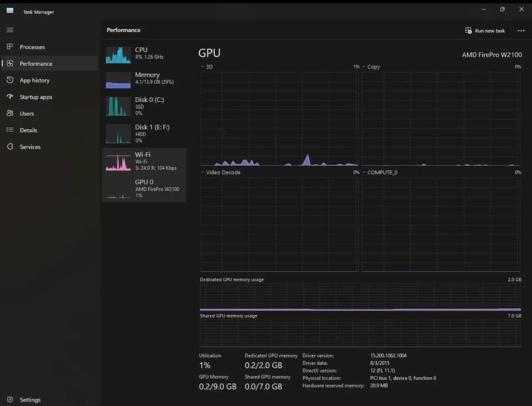Select the Memory usage mini graph

[118, 80]
